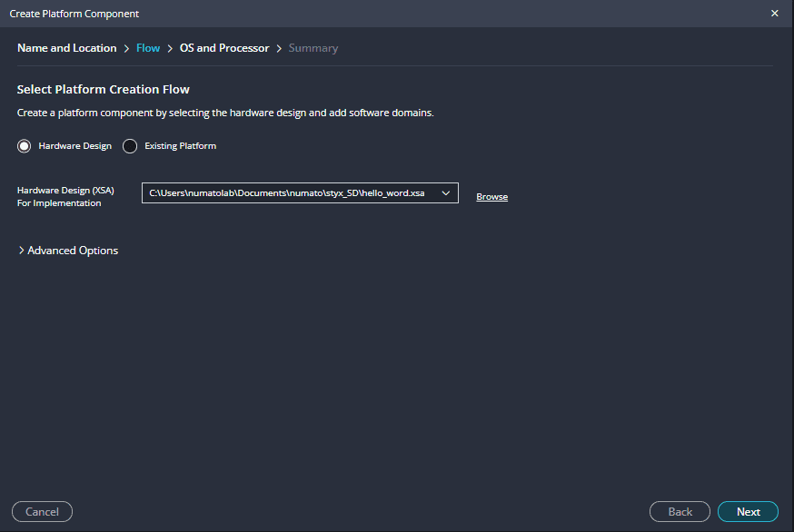Open the Summary step in the breadcrumb

[313, 48]
